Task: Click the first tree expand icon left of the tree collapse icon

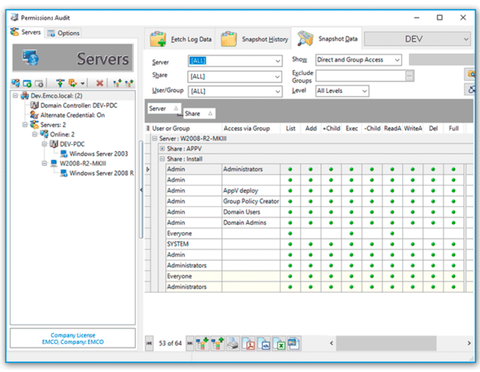Action: pos(117,83)
